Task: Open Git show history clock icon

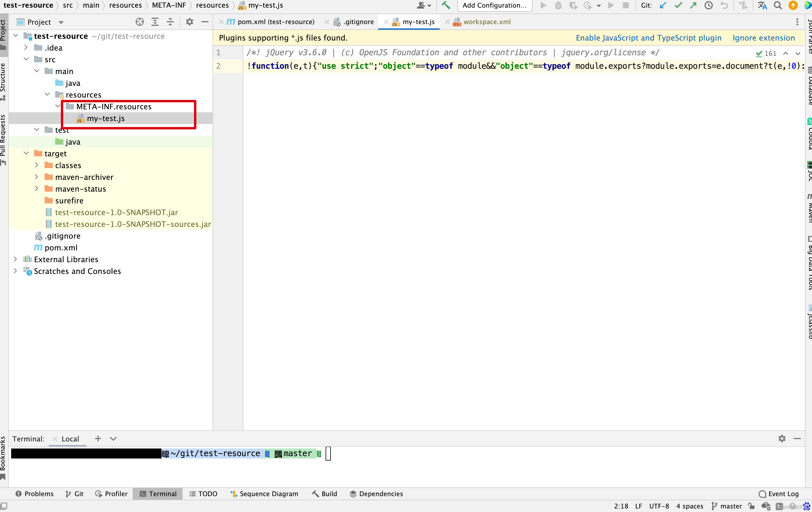Action: click(708, 5)
